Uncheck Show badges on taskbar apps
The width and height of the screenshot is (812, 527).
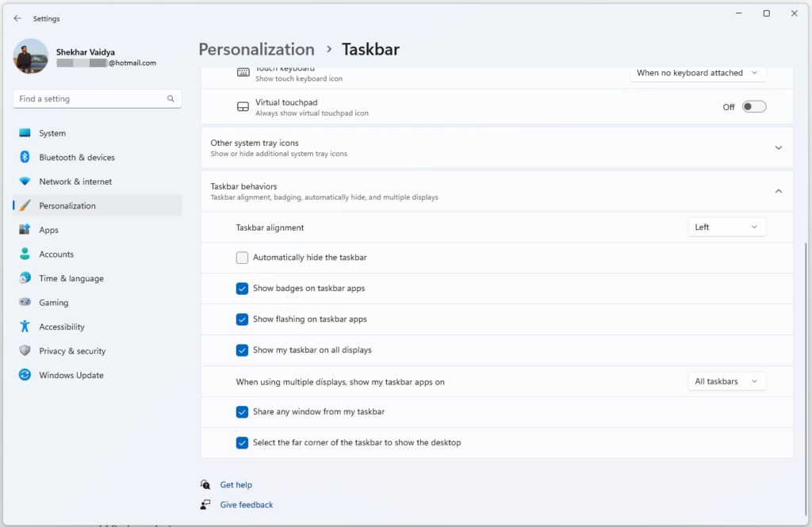(x=243, y=288)
